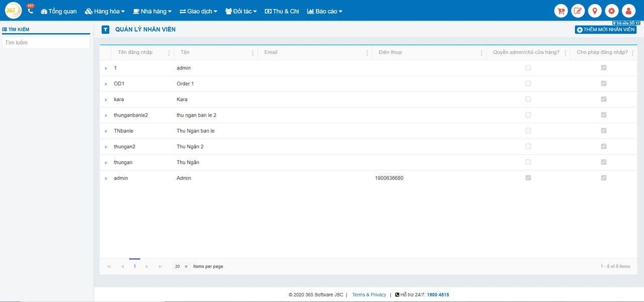Toggle login permission checkbox for thungan
This screenshot has height=302, width=644.
coord(604,162)
